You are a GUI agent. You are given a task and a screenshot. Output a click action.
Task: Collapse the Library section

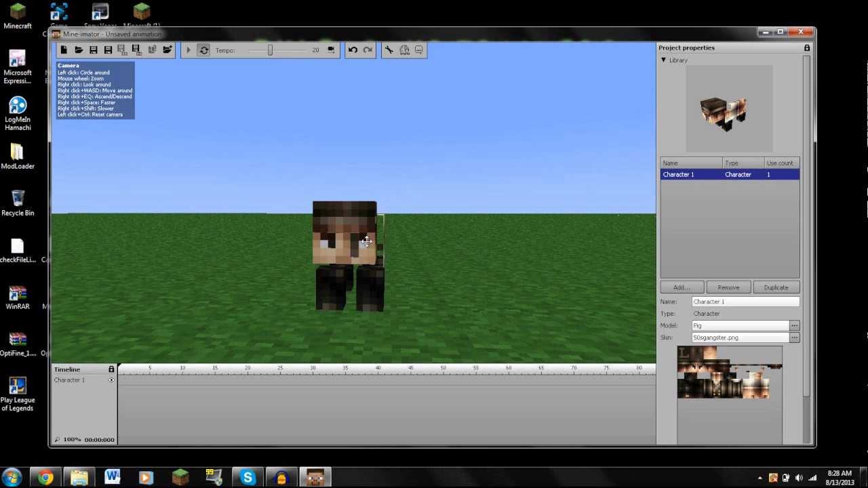click(664, 60)
